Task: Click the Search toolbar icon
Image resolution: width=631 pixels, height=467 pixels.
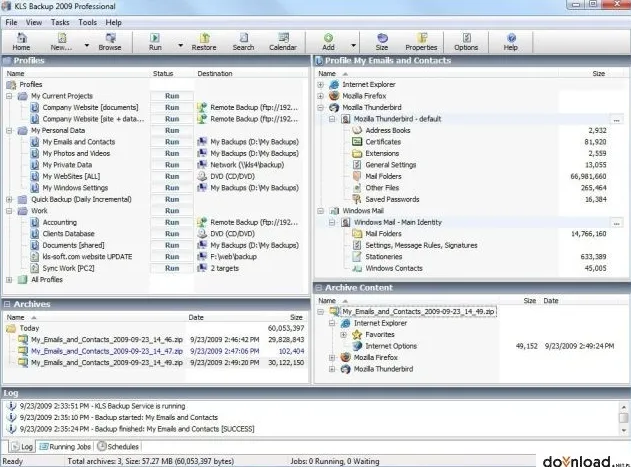Action: pos(243,42)
